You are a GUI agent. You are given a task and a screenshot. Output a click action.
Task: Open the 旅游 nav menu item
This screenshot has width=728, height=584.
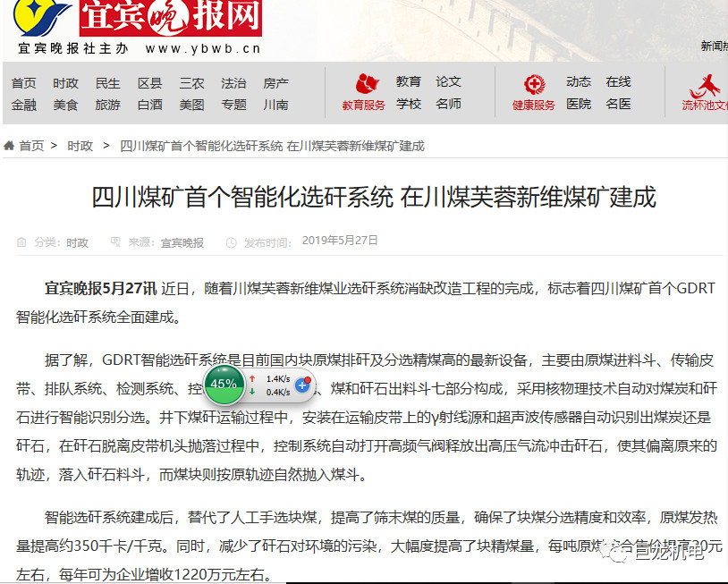(x=107, y=105)
